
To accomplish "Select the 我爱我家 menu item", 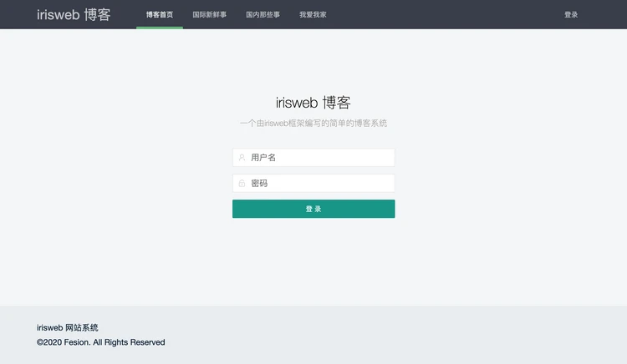I will click(313, 14).
